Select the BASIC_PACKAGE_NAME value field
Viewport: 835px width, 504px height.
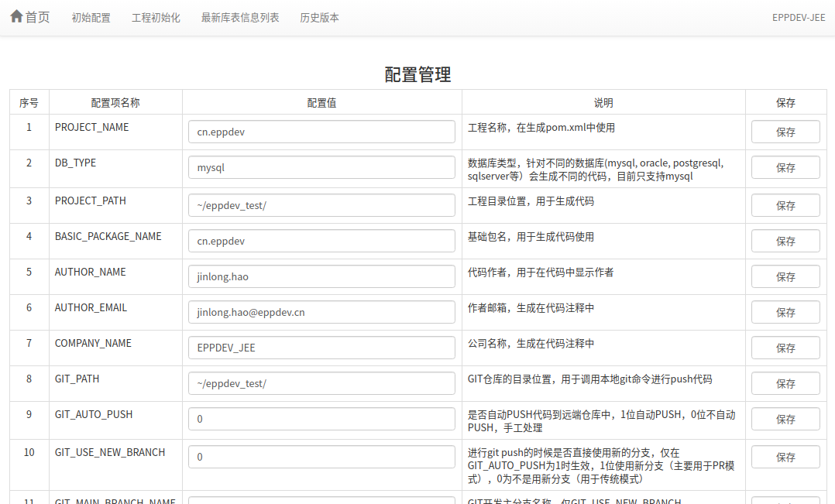321,242
